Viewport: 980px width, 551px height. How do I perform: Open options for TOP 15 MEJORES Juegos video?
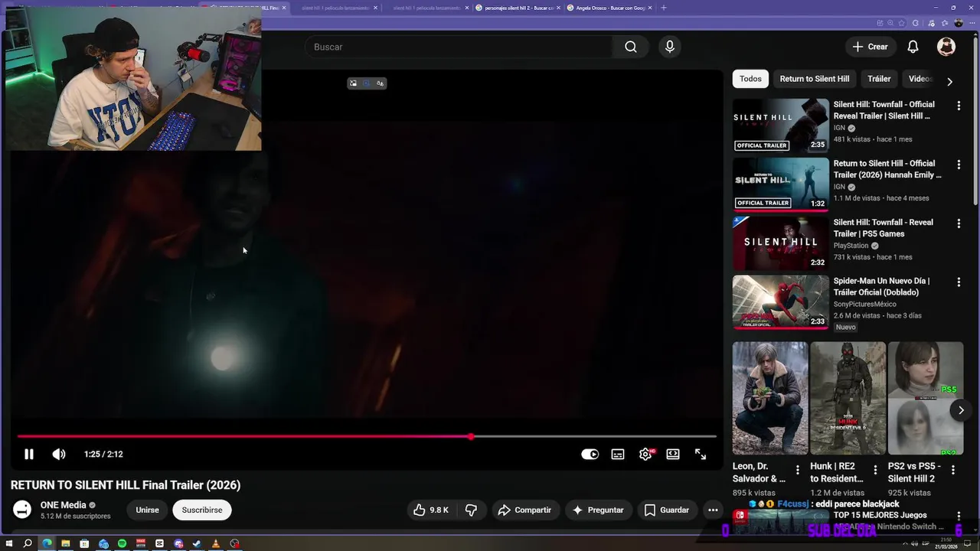tap(959, 517)
